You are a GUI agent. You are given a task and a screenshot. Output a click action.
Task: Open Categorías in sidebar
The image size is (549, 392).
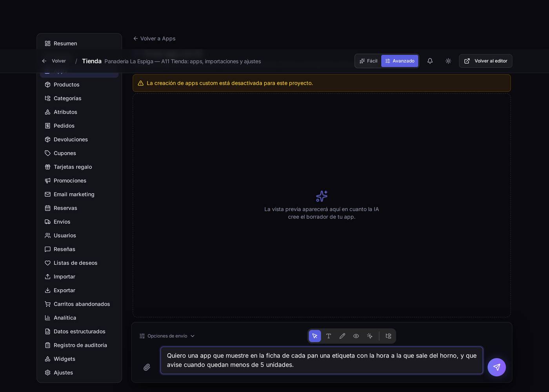[x=79, y=98]
